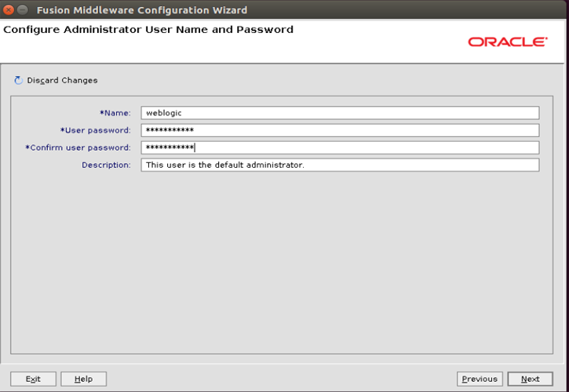Click the "*Name:" label

click(115, 113)
